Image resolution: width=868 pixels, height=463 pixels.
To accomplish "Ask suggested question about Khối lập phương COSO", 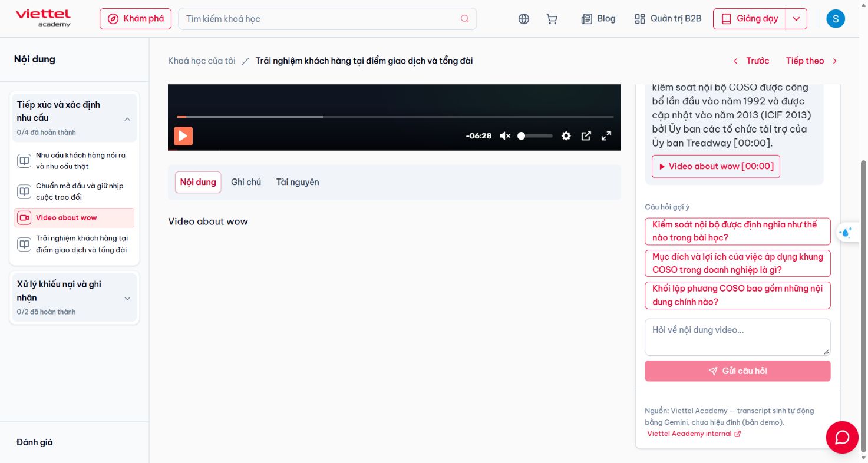I will coord(738,296).
